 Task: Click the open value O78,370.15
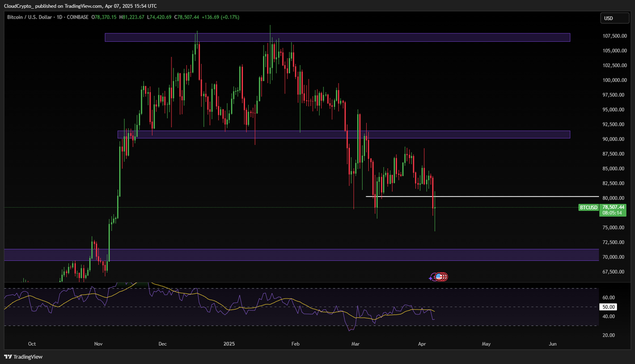pyautogui.click(x=104, y=17)
